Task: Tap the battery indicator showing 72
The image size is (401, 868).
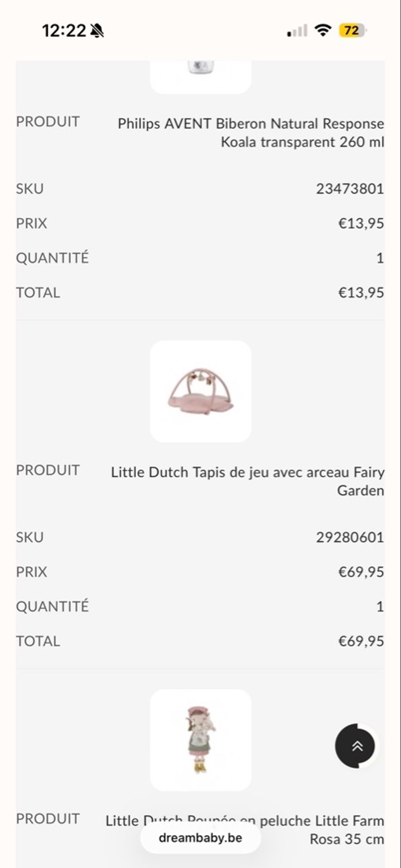Action: tap(352, 30)
